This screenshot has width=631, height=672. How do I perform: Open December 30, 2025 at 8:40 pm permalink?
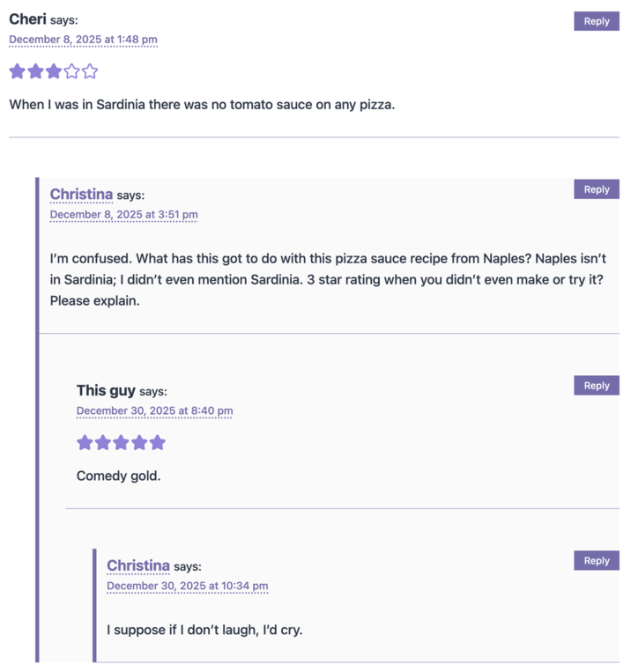pos(154,410)
